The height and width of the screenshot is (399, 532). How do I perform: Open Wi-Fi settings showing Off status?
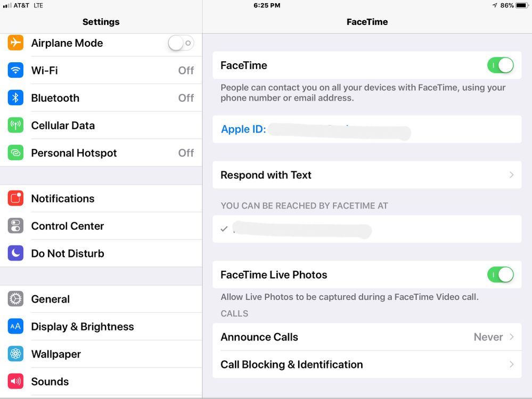point(101,70)
